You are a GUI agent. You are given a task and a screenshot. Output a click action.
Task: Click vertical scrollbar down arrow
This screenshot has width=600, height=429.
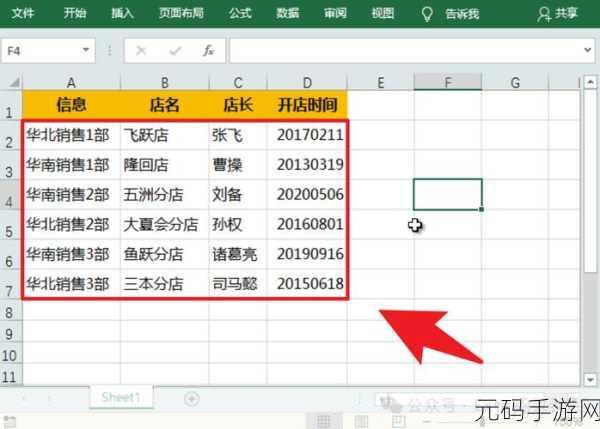click(590, 380)
